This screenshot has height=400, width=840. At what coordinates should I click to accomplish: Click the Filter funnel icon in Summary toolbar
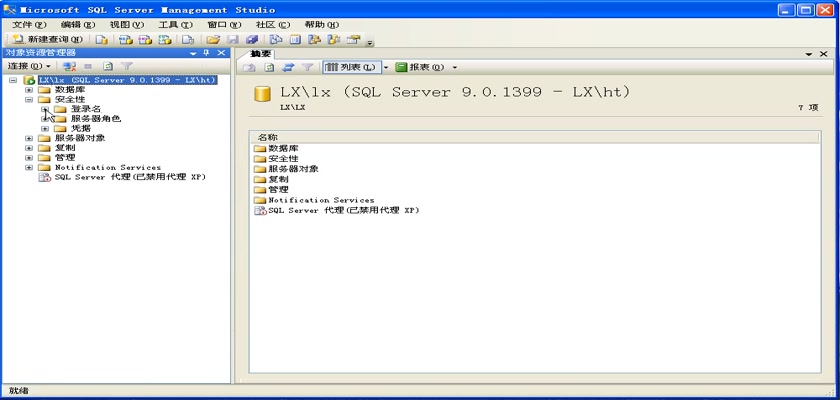tap(308, 67)
